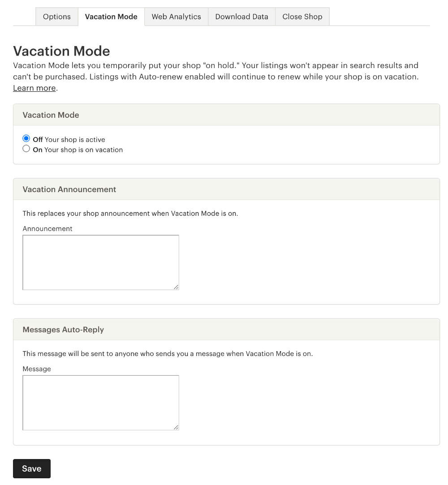
Task: Click the Message field label
Action: [37, 369]
